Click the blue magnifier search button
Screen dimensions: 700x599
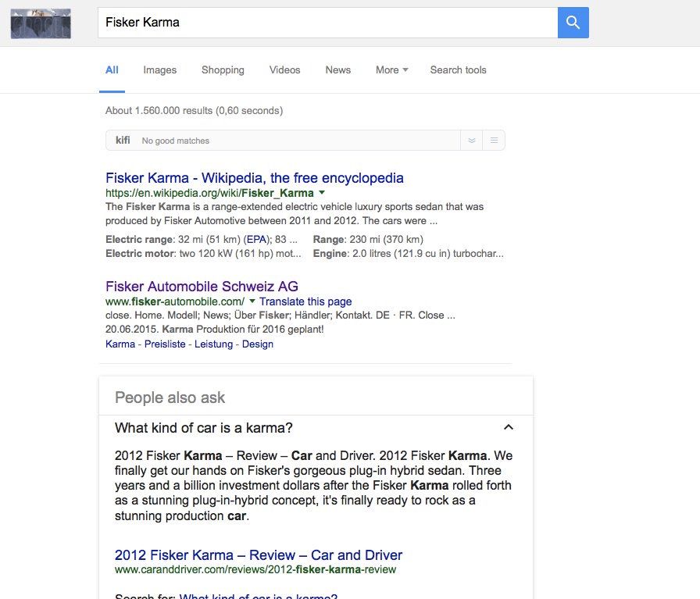click(573, 23)
